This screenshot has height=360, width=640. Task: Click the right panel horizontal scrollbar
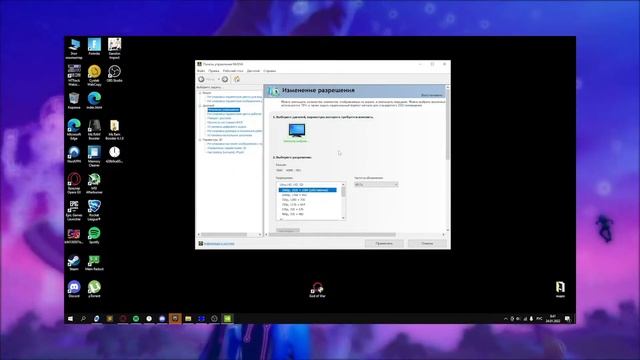point(333,235)
